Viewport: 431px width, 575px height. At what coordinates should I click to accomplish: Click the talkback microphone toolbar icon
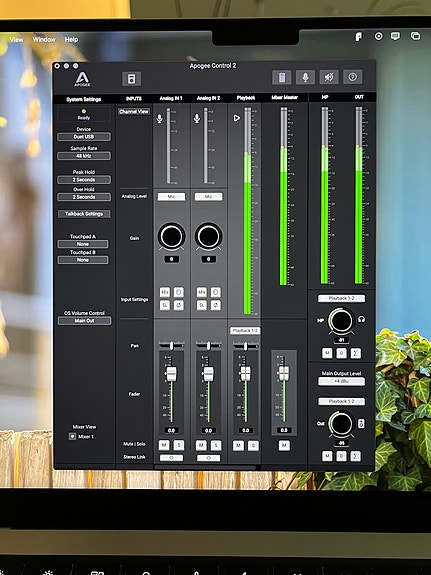click(x=305, y=77)
